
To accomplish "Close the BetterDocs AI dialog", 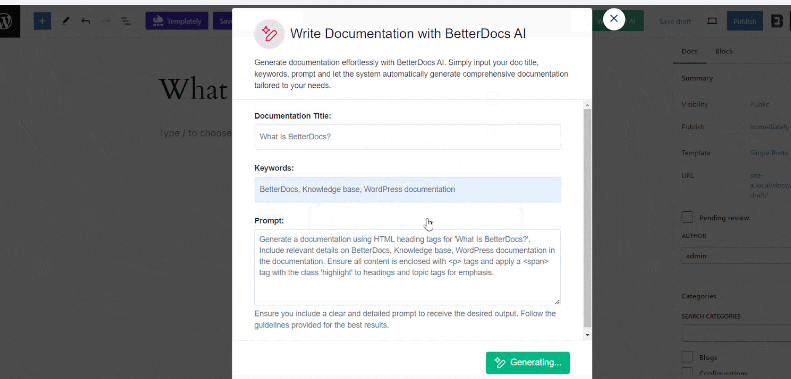I will tap(613, 19).
